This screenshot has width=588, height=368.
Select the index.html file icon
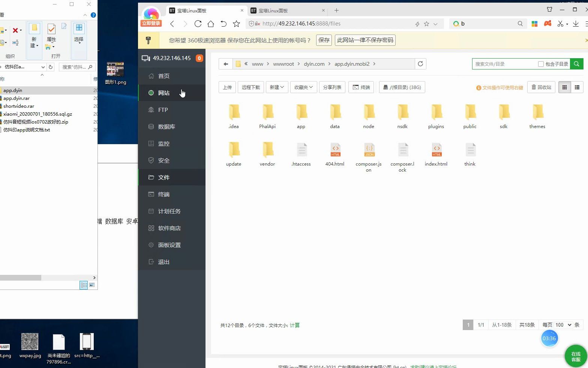tap(436, 149)
